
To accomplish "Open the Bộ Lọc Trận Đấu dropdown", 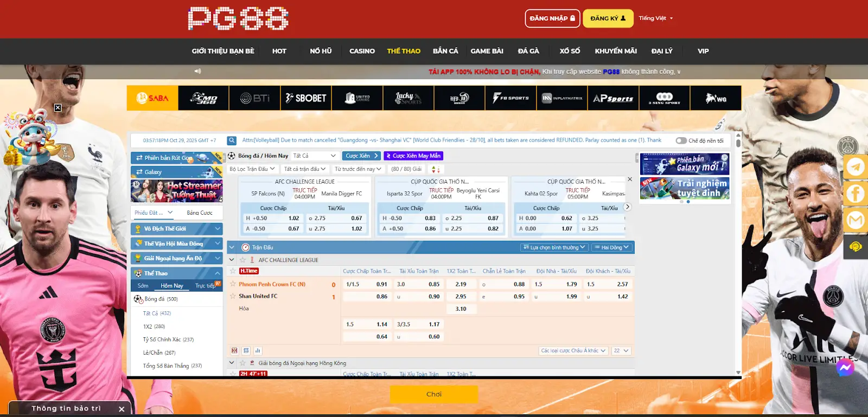I will [252, 169].
